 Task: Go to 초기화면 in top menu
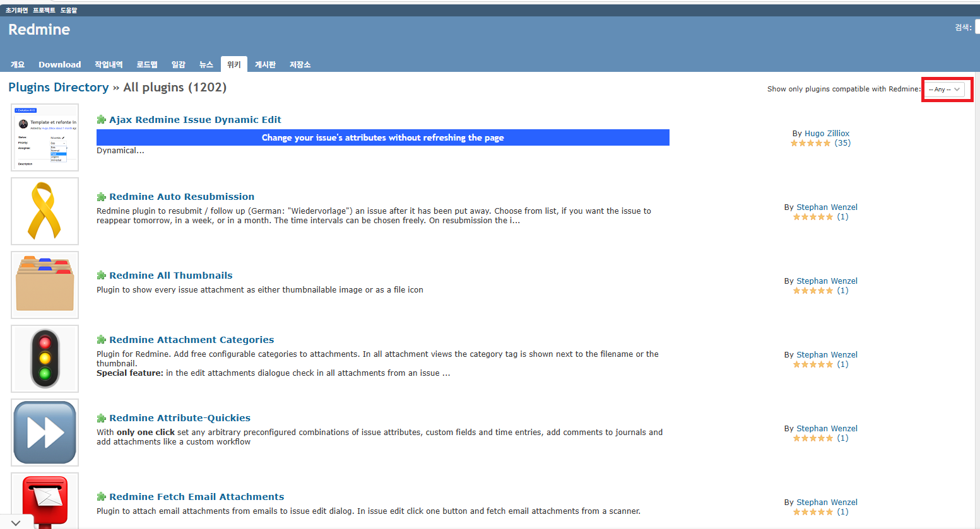(x=17, y=10)
